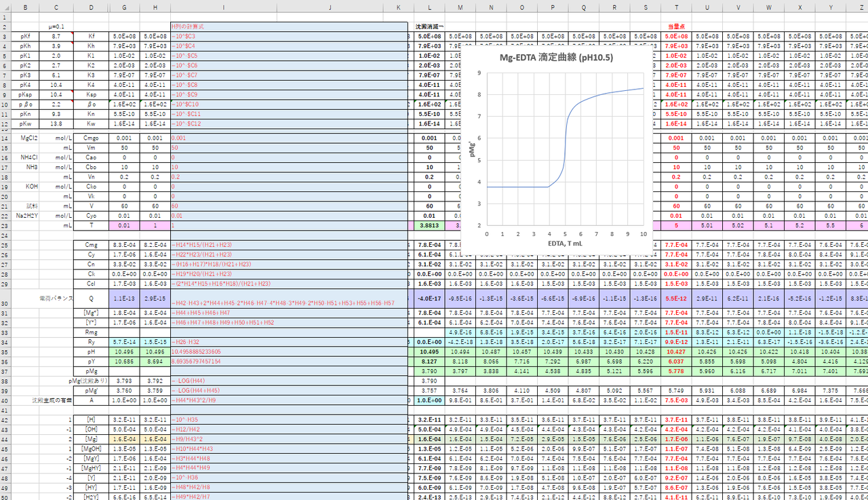Select the MgCl2 label cell
The width and height of the screenshot is (868, 500).
click(25, 138)
